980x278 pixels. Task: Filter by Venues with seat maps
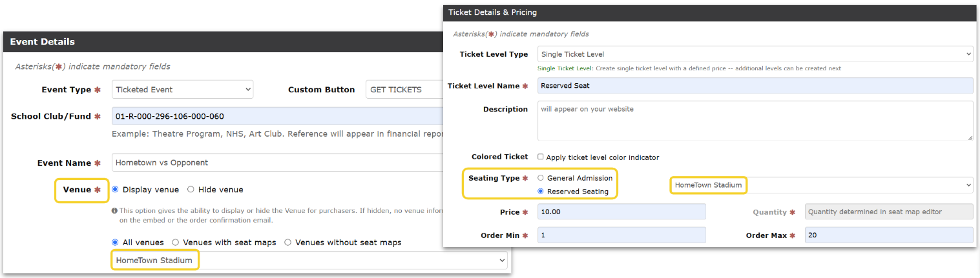tap(176, 243)
